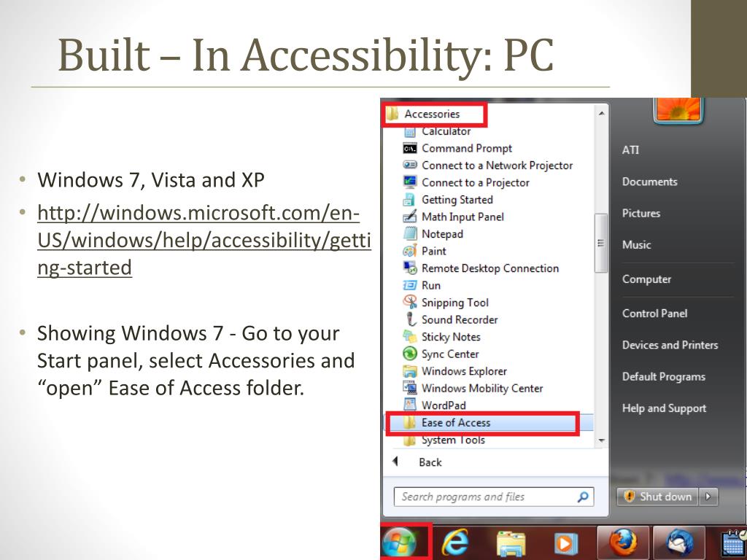
Task: Open the Getting Started icon
Action: point(409,200)
